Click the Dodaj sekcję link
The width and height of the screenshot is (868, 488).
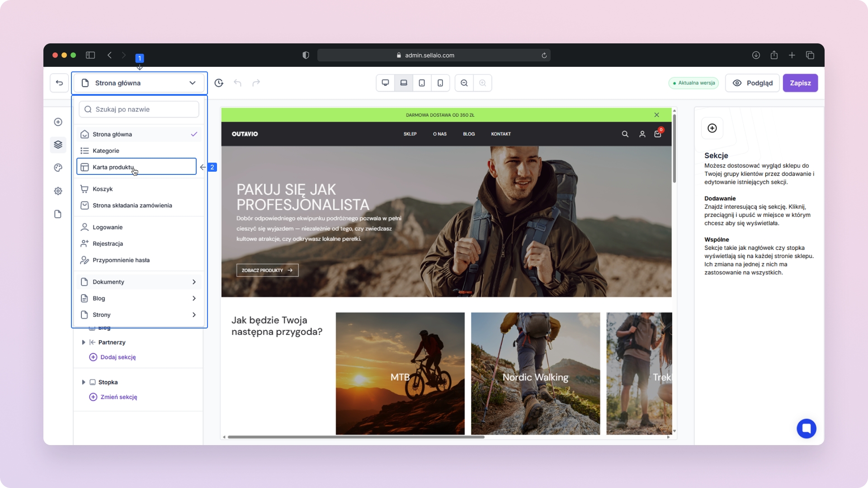(118, 357)
